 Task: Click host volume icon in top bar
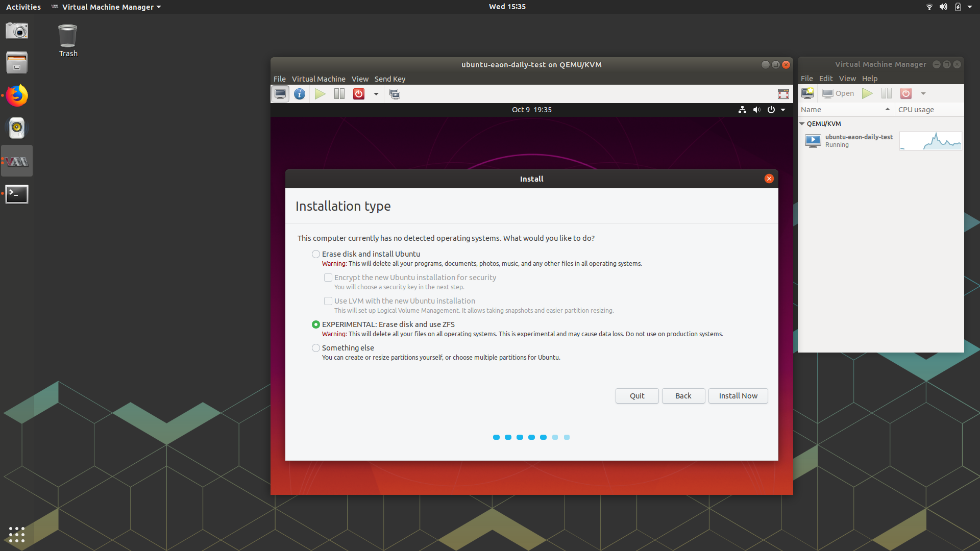click(943, 7)
